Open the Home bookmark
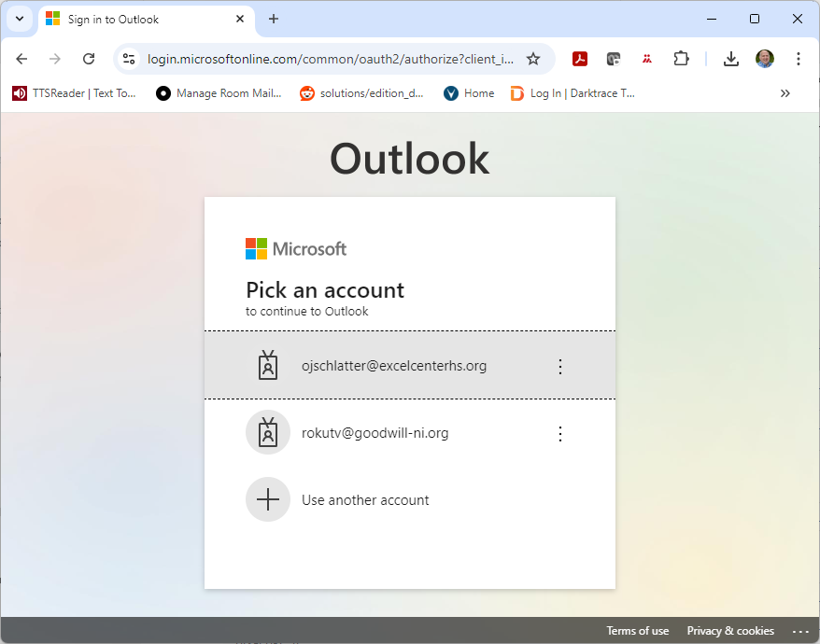 (469, 93)
